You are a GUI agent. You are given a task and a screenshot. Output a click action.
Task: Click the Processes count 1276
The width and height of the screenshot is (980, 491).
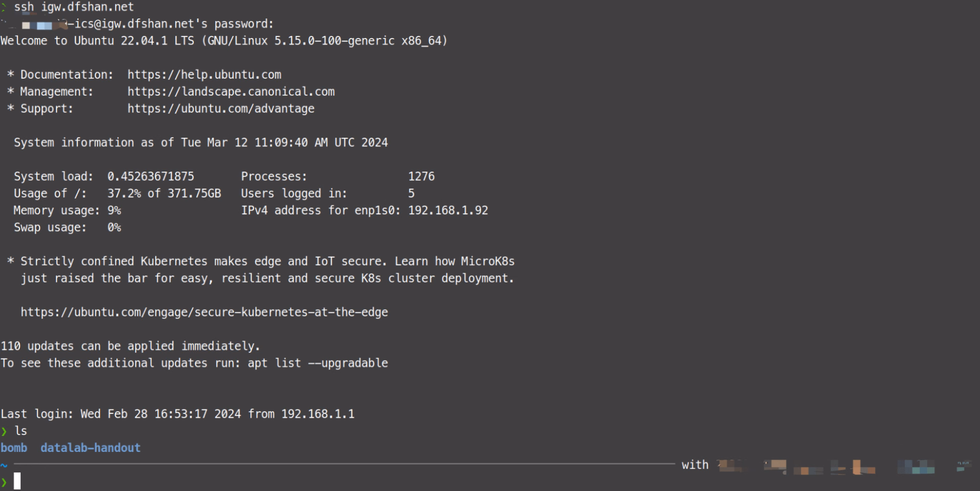[x=421, y=177]
